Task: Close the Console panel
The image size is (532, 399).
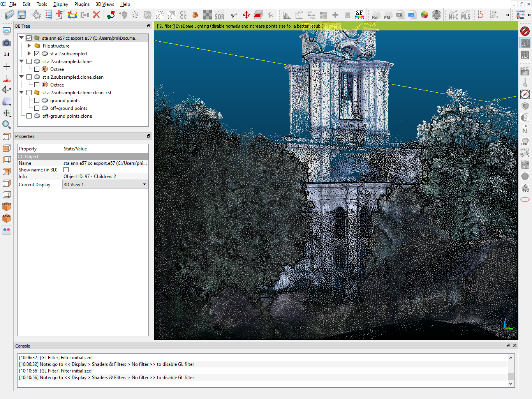Action: point(515,346)
